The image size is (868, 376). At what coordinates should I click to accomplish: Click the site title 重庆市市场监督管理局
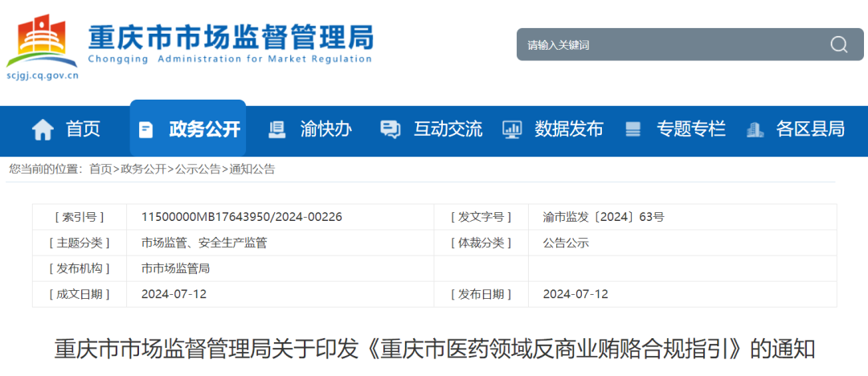point(230,37)
